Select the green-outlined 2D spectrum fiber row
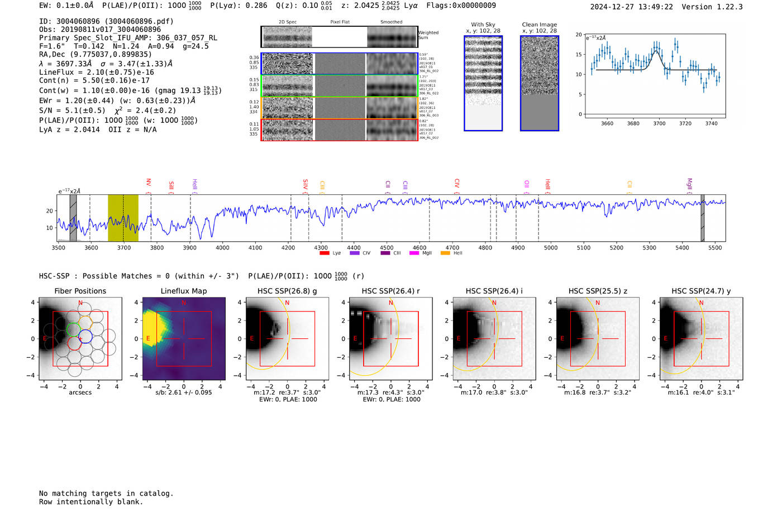Image resolution: width=782 pixels, height=532 pixels. 340,85
